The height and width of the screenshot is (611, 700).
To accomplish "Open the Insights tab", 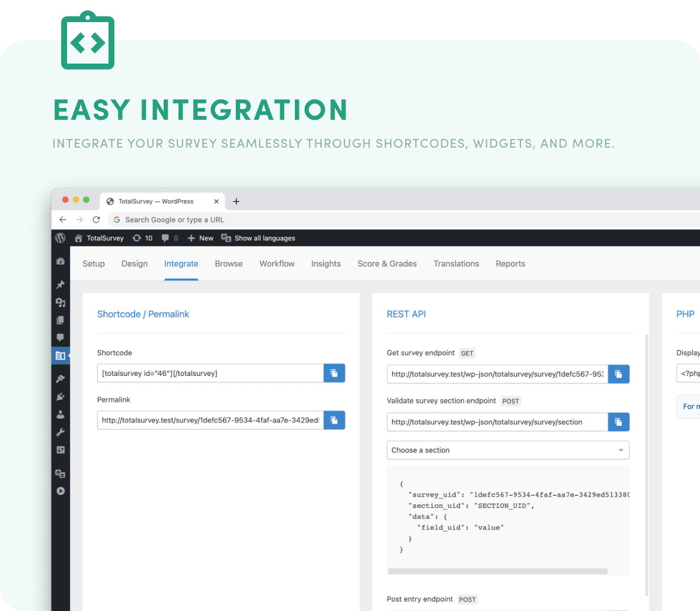I will [326, 263].
